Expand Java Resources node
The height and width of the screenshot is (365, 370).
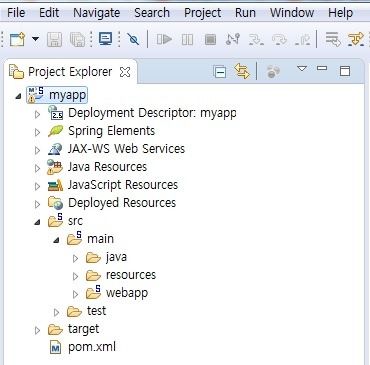(37, 168)
